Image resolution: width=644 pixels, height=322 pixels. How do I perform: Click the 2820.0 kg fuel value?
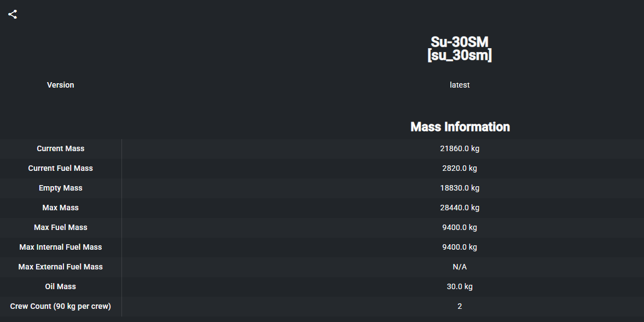(x=460, y=168)
